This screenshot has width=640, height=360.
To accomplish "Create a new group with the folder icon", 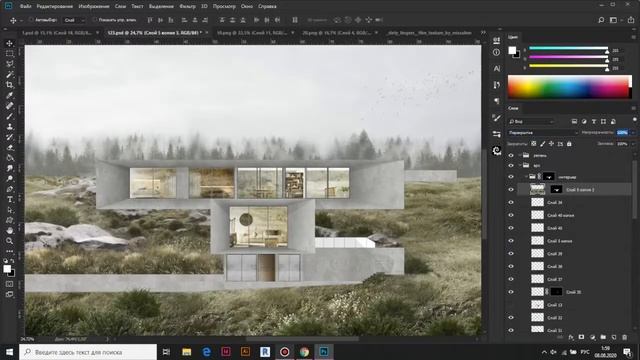I will tap(603, 337).
